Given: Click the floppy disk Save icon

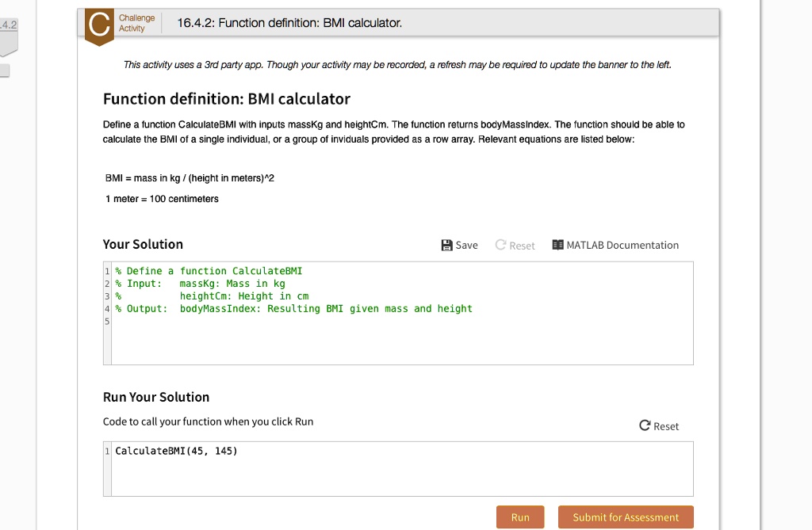Looking at the screenshot, I should (446, 246).
